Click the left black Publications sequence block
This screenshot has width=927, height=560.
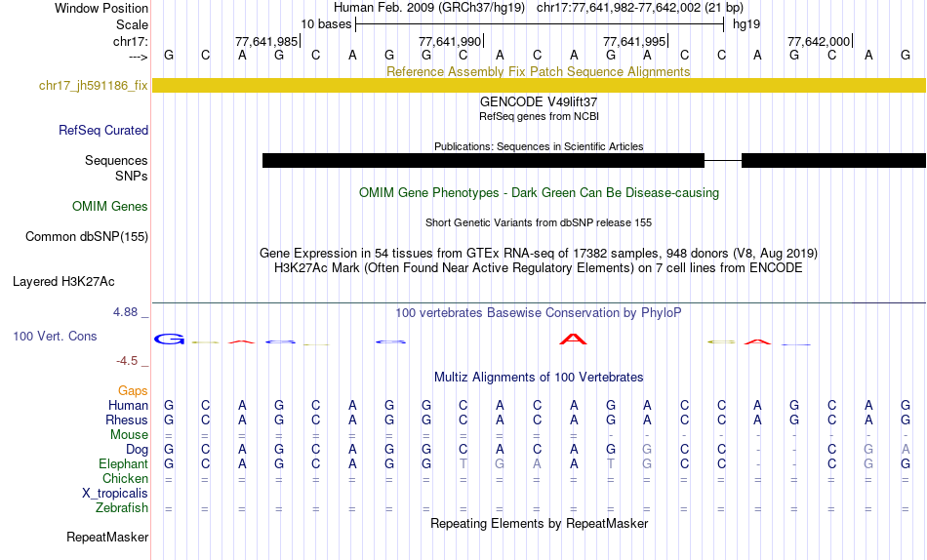click(483, 160)
